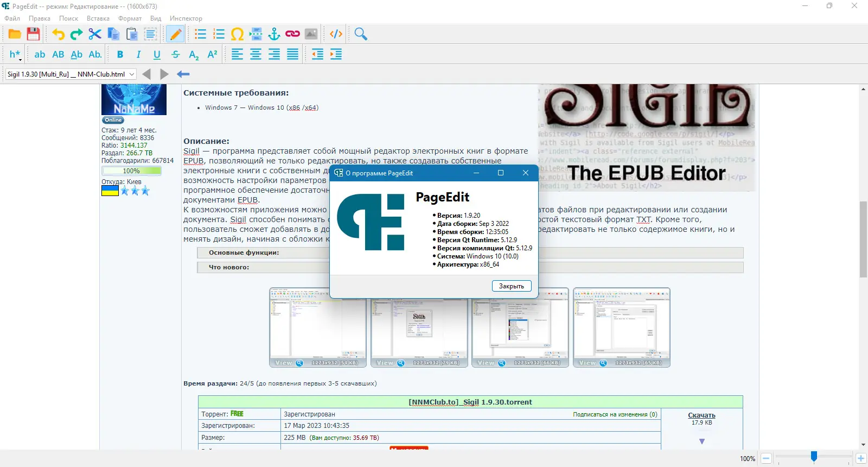Open the Инспектор menu

click(186, 18)
